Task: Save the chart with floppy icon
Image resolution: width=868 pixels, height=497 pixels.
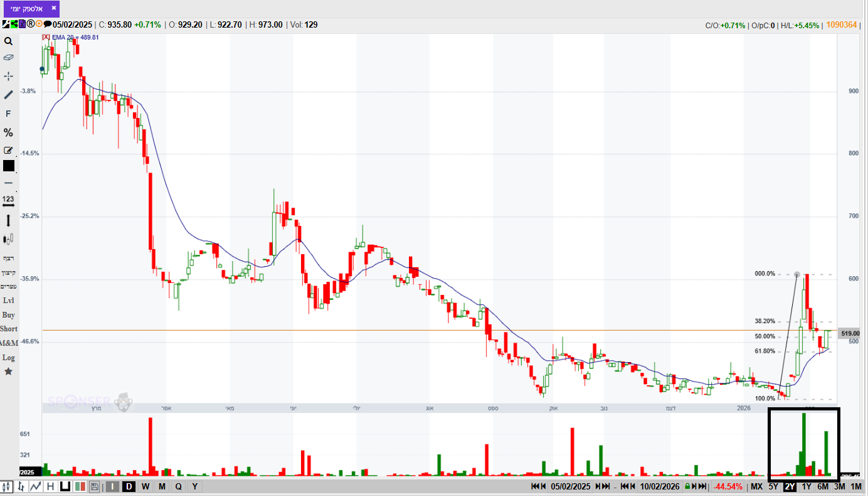Action: (94, 486)
